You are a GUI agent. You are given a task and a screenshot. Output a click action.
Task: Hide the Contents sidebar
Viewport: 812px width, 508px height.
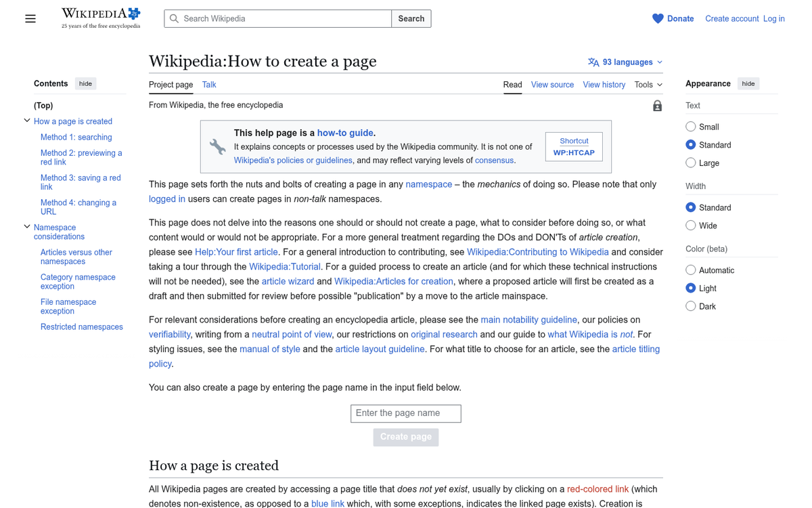click(x=85, y=83)
